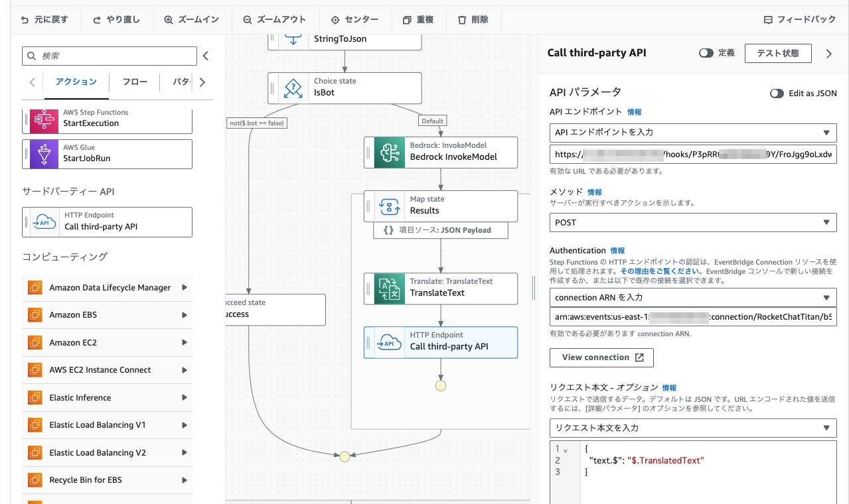
Task: Click the 削除 delete button
Action: 473,20
